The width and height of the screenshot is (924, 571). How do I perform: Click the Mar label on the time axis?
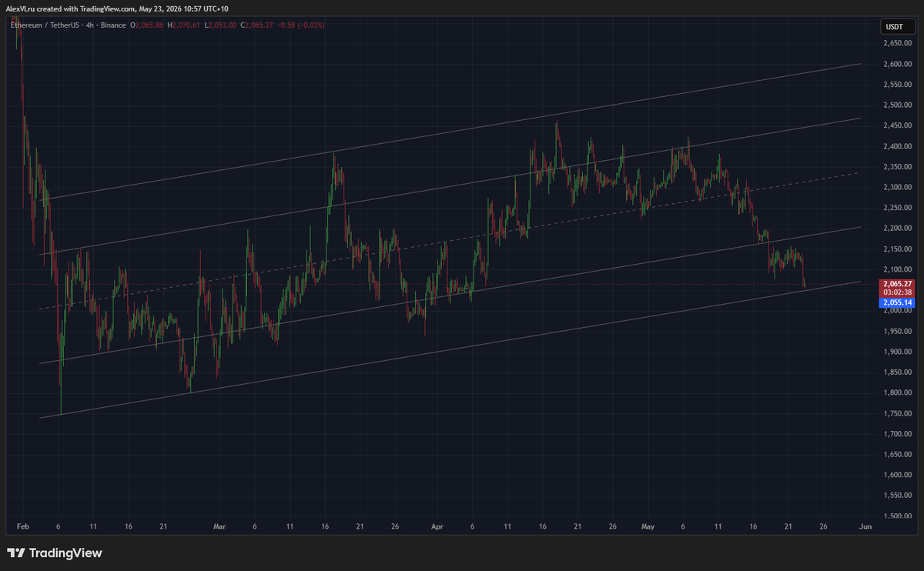pos(219,527)
